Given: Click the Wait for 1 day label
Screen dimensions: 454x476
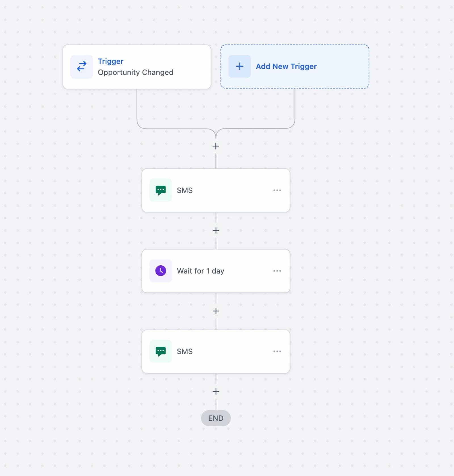Looking at the screenshot, I should pyautogui.click(x=201, y=271).
